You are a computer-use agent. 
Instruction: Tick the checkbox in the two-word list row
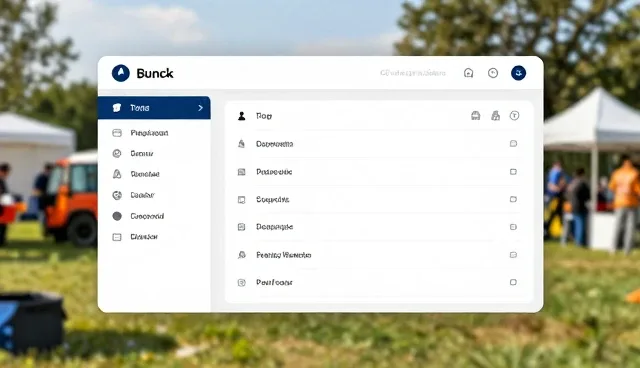tap(513, 255)
